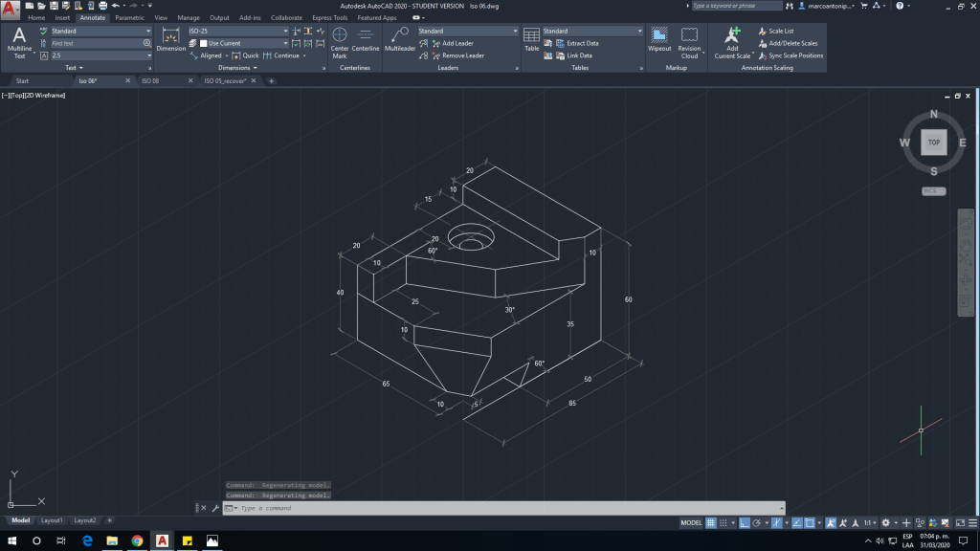The height and width of the screenshot is (551, 980).
Task: Expand the text height 2.5 dropdown
Action: 149,55
